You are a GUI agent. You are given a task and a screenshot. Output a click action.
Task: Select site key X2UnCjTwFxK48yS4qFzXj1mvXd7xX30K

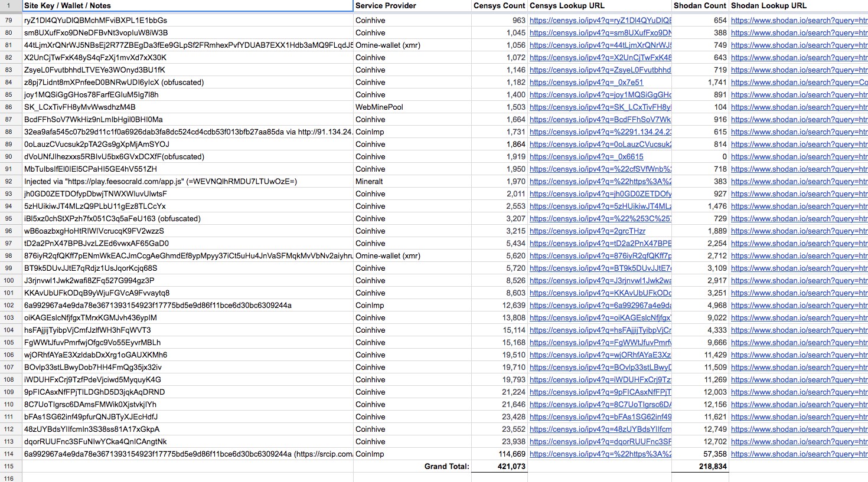pos(188,57)
